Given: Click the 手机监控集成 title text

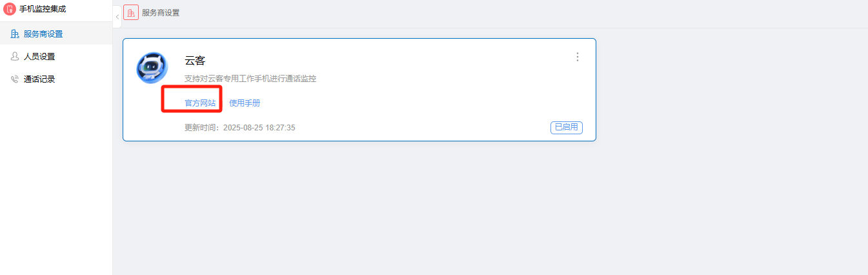Looking at the screenshot, I should coord(43,10).
